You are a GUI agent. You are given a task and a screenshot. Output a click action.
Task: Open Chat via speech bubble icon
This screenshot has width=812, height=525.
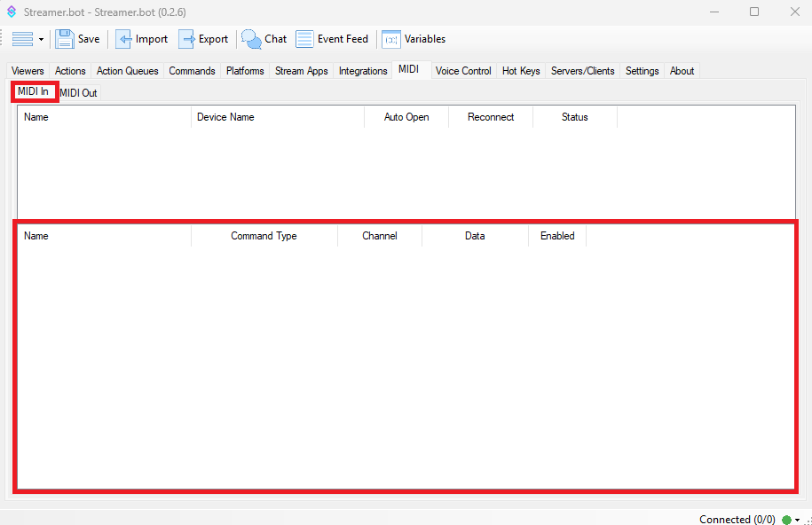(252, 39)
